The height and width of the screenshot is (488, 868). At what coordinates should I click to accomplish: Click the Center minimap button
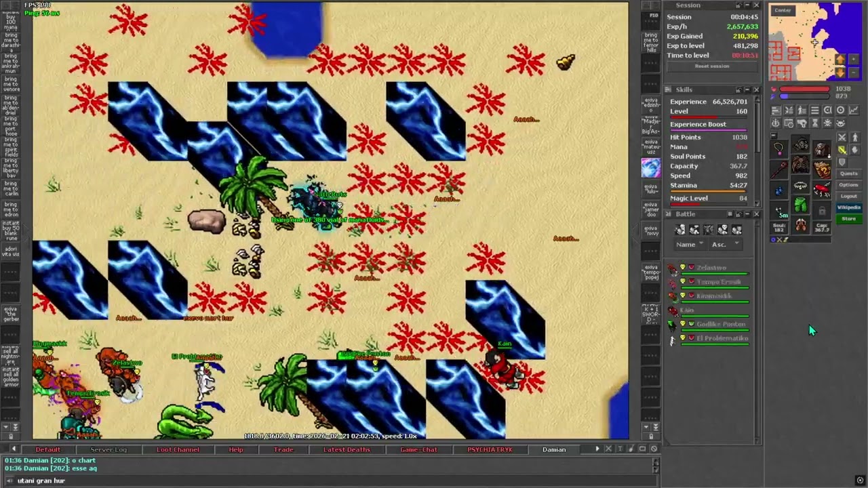point(783,11)
